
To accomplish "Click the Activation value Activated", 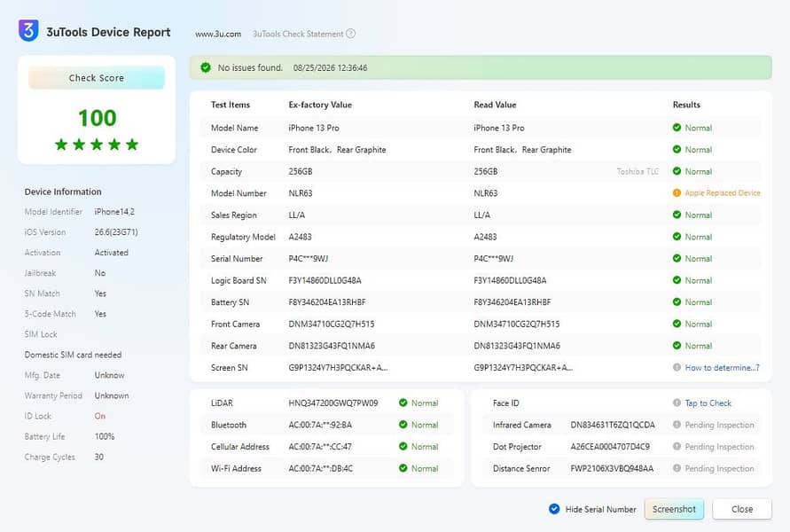I will [x=112, y=253].
